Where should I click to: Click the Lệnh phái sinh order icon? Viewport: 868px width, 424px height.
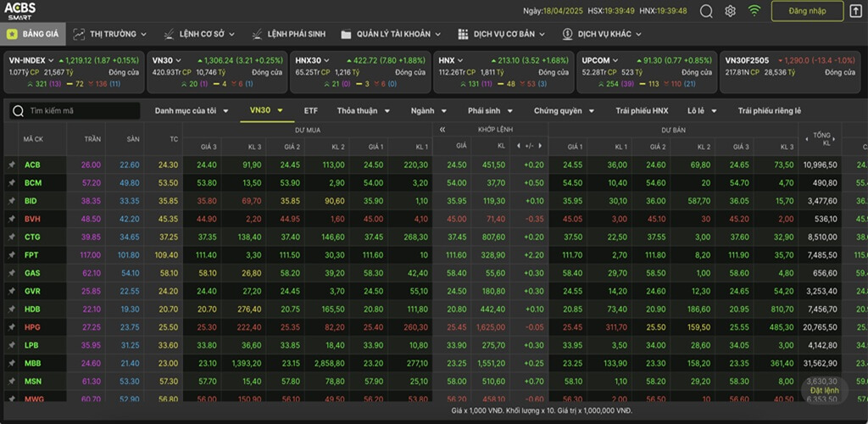click(x=257, y=34)
